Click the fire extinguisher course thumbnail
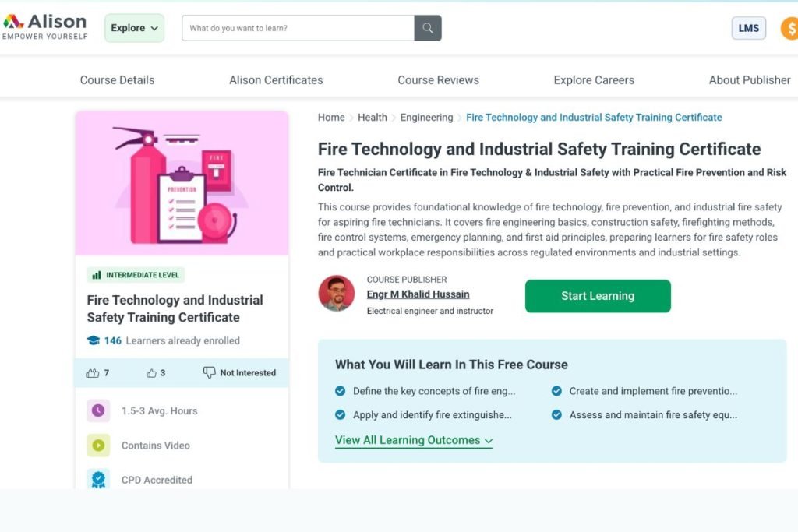Screen dimensions: 798x532 pos(182,183)
